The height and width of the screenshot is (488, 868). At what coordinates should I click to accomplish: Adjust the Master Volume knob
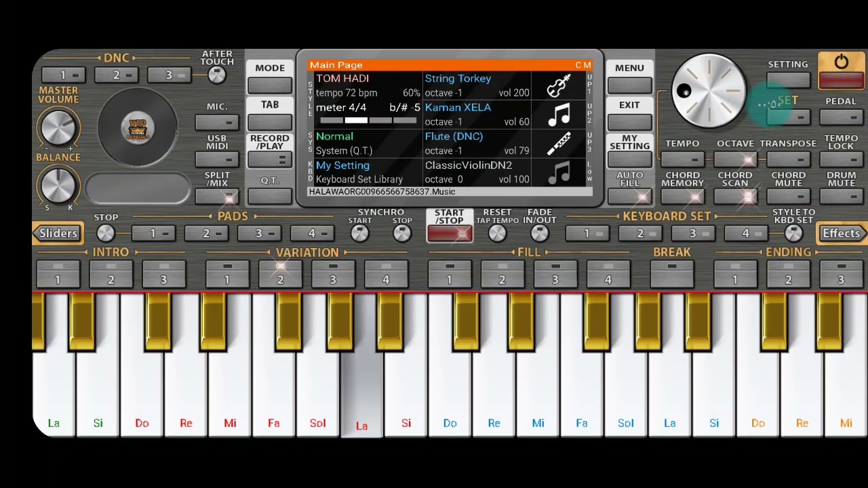click(x=58, y=127)
